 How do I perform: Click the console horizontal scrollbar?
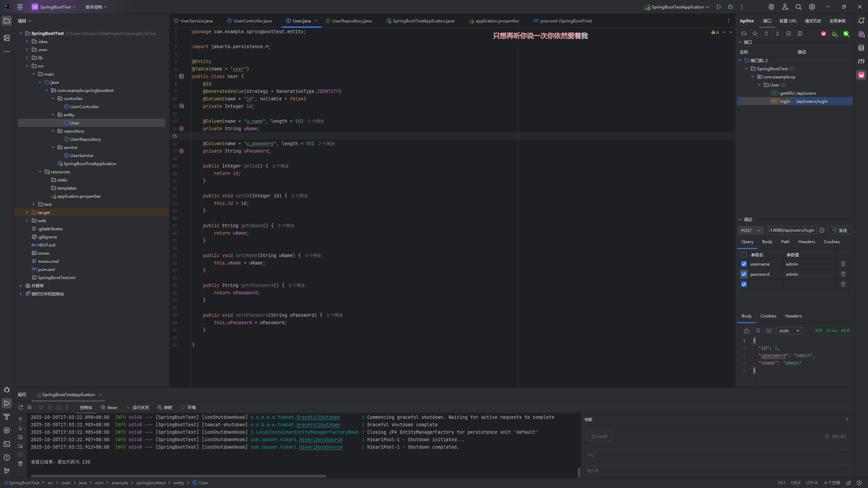coord(178,476)
